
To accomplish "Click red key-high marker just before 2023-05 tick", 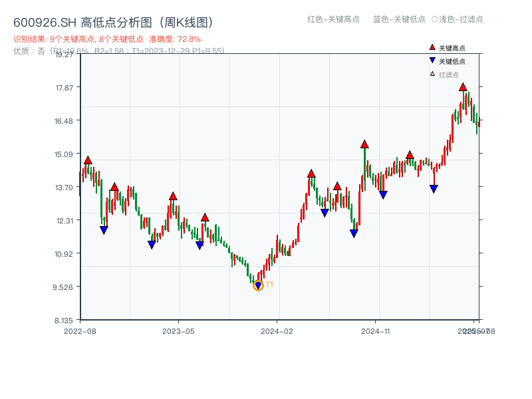I will 173,196.
